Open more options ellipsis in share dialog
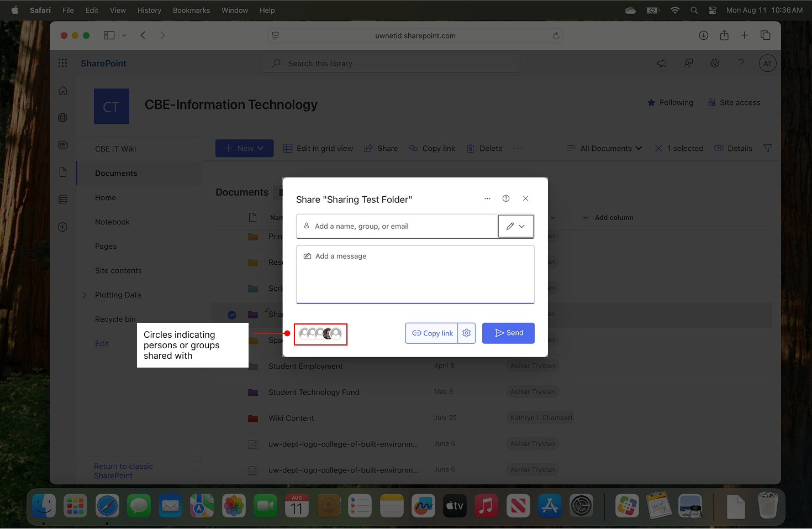The width and height of the screenshot is (812, 529). (x=487, y=198)
